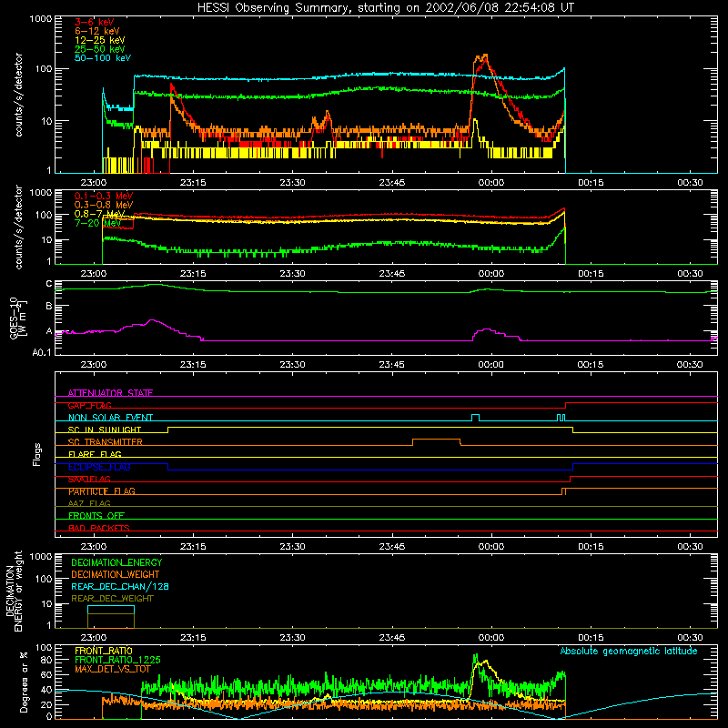Screen dimensions: 728x728
Task: Click the 7-20 MeV legend entry
Action: coord(97,223)
